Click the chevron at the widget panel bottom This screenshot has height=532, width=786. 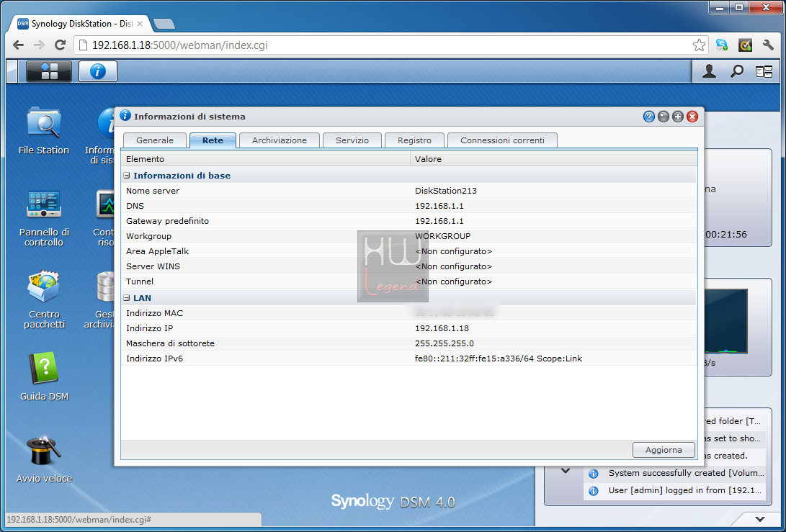(x=760, y=519)
